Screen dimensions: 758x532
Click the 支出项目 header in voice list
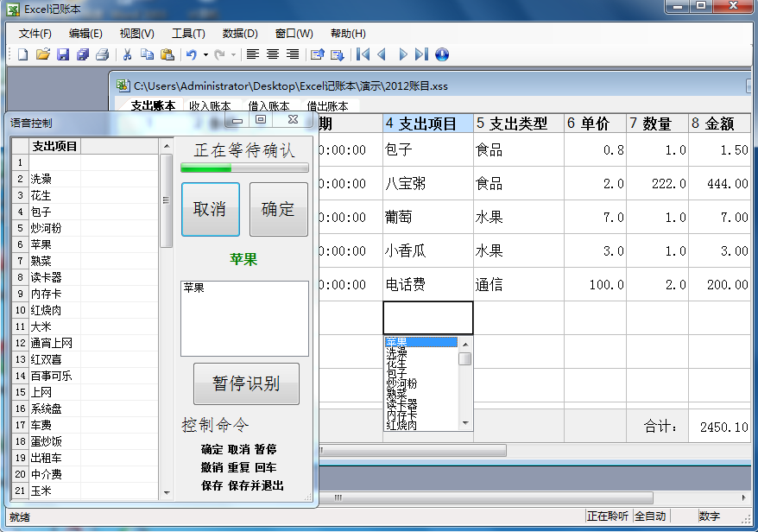point(54,146)
